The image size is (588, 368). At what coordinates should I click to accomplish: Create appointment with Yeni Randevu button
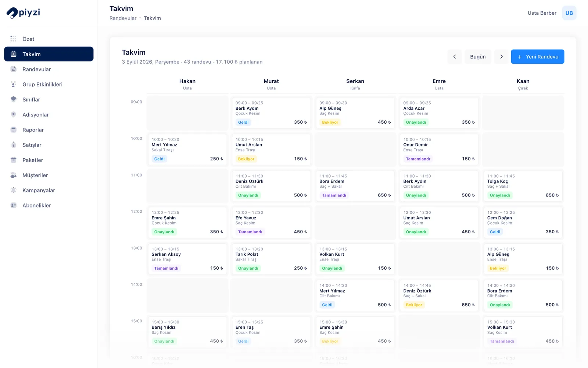(537, 57)
